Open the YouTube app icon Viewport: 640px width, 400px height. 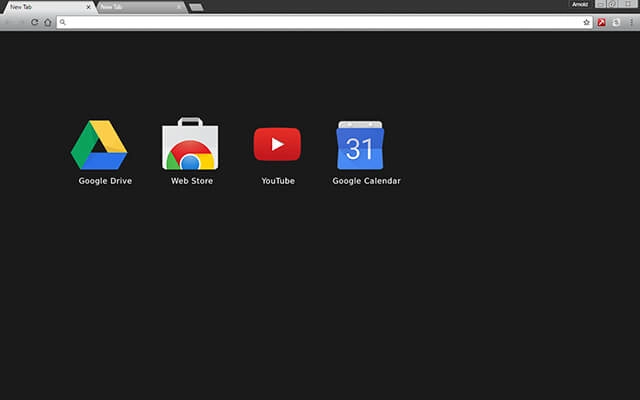(x=277, y=144)
